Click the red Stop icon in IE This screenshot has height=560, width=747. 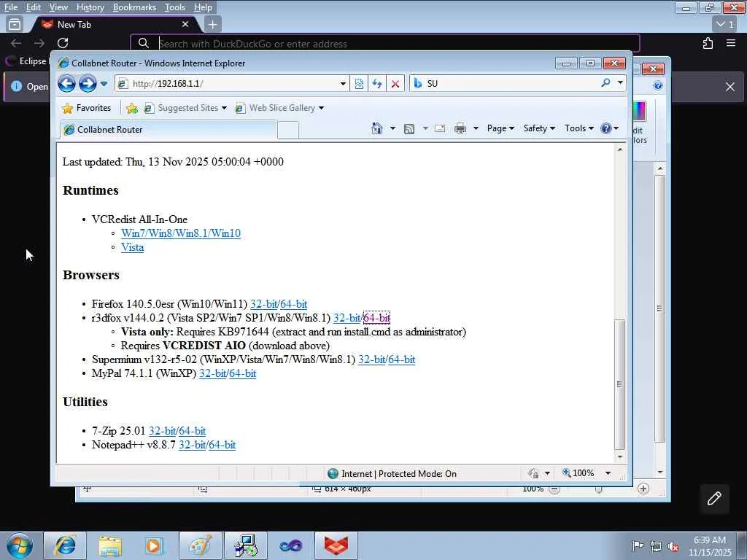pyautogui.click(x=395, y=84)
